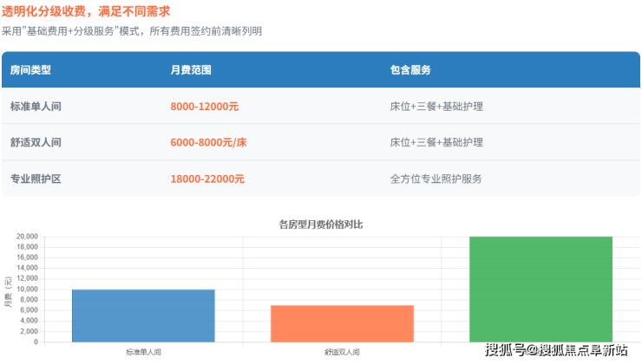The height and width of the screenshot is (364, 642).
Task: Click the 月费范围 column header
Action: (191, 70)
